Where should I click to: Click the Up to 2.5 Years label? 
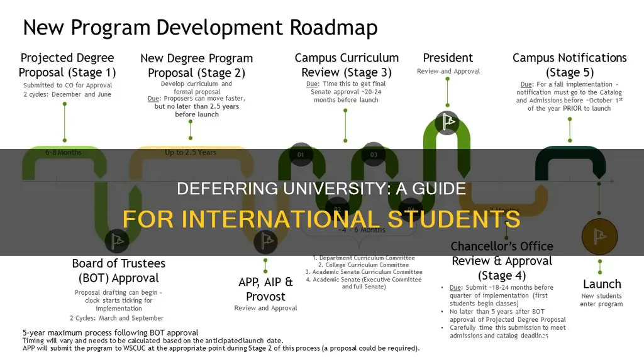click(x=191, y=152)
